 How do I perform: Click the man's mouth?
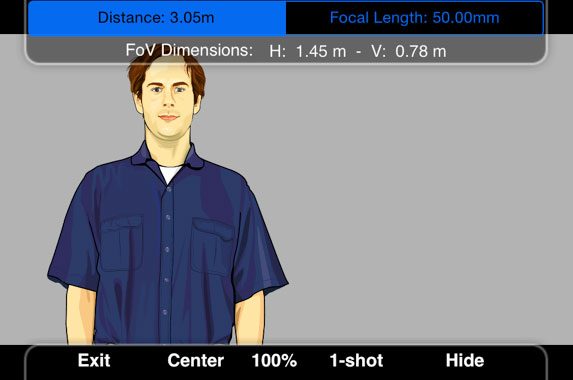click(168, 117)
